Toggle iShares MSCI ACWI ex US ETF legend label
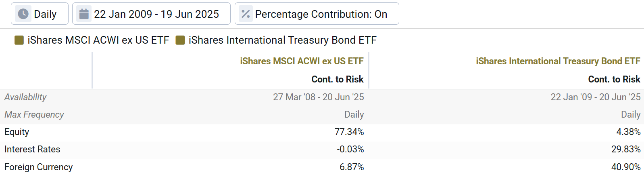The width and height of the screenshot is (644, 173). 98,40
